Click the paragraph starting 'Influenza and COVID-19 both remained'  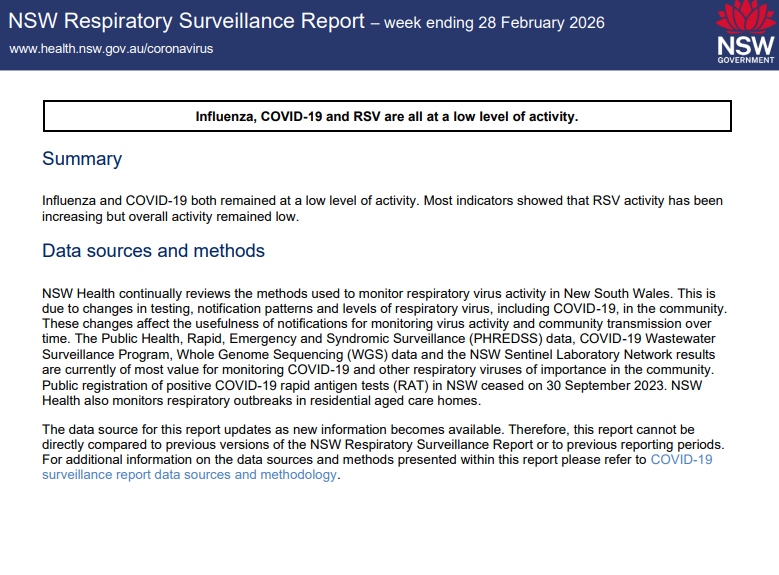(382, 208)
